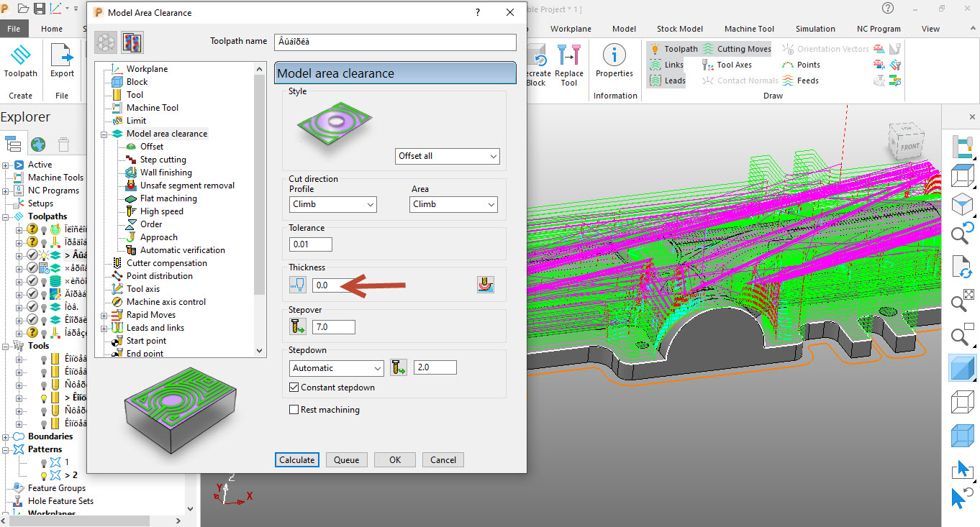Click the help question mark in dialog title

tap(478, 13)
